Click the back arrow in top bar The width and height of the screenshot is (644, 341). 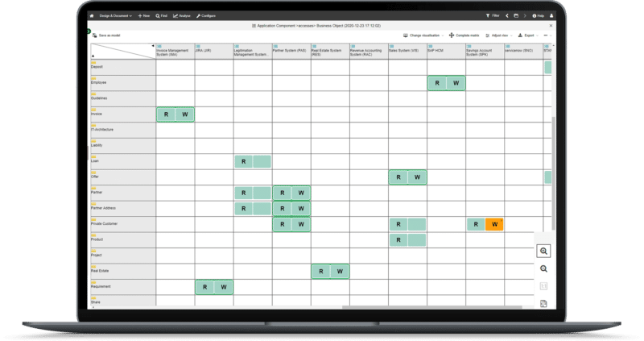[506, 15]
